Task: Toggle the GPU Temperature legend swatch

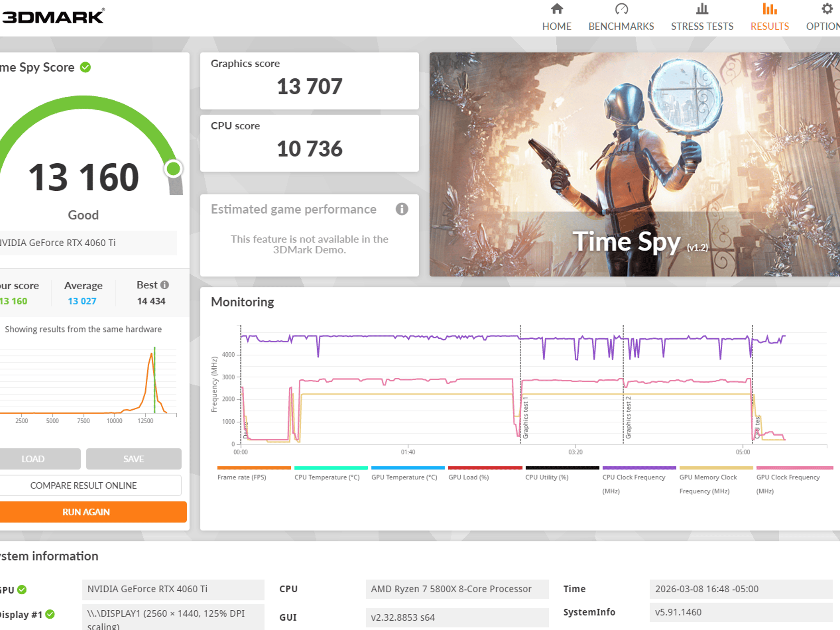Action: [408, 468]
